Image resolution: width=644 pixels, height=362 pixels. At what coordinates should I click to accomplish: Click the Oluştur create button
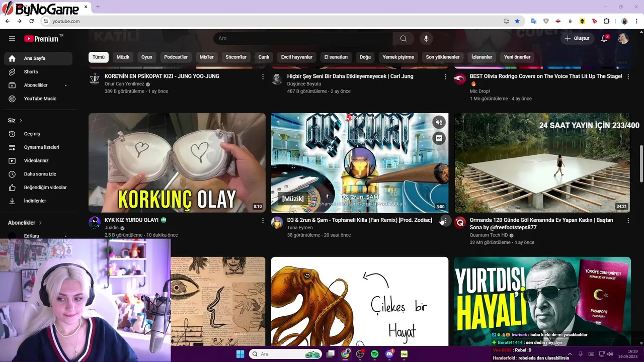[577, 39]
